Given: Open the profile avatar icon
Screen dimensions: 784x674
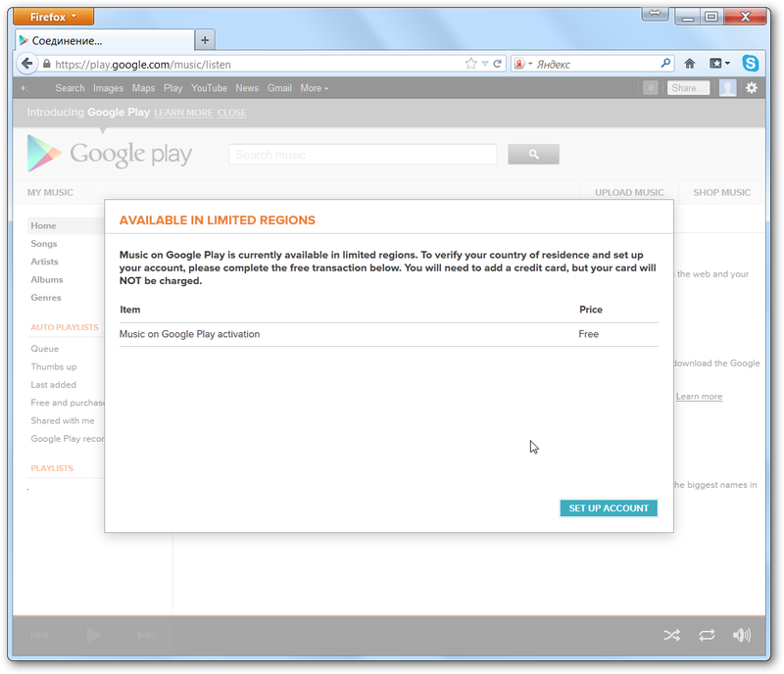Looking at the screenshot, I should click(727, 88).
